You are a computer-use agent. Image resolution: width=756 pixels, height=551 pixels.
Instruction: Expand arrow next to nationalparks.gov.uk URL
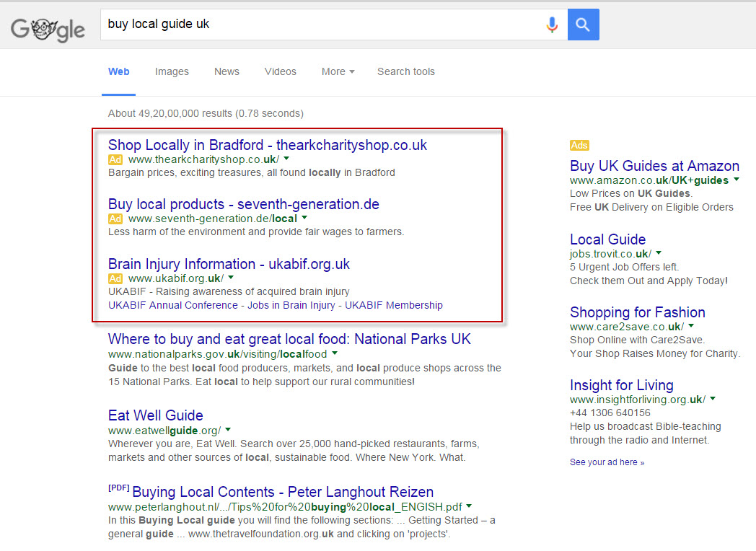click(335, 353)
